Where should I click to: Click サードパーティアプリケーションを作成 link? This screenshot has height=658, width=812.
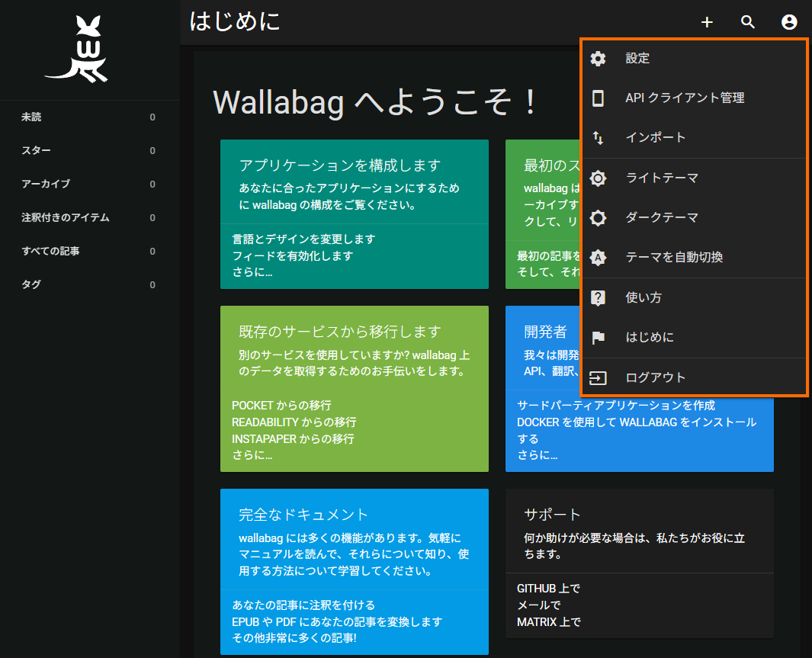click(616, 406)
